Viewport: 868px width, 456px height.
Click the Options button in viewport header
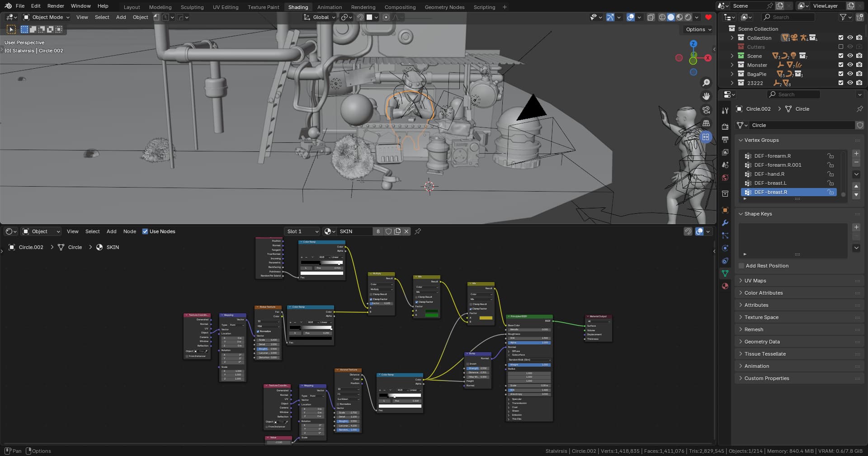click(698, 29)
